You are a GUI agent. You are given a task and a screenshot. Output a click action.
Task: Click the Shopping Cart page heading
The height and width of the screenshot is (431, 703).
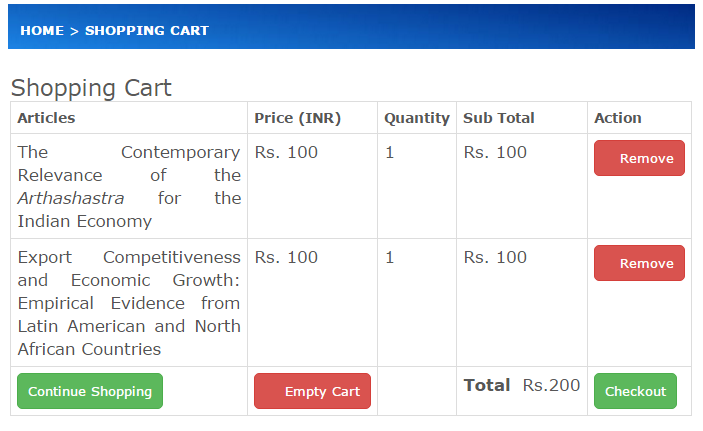pyautogui.click(x=91, y=87)
